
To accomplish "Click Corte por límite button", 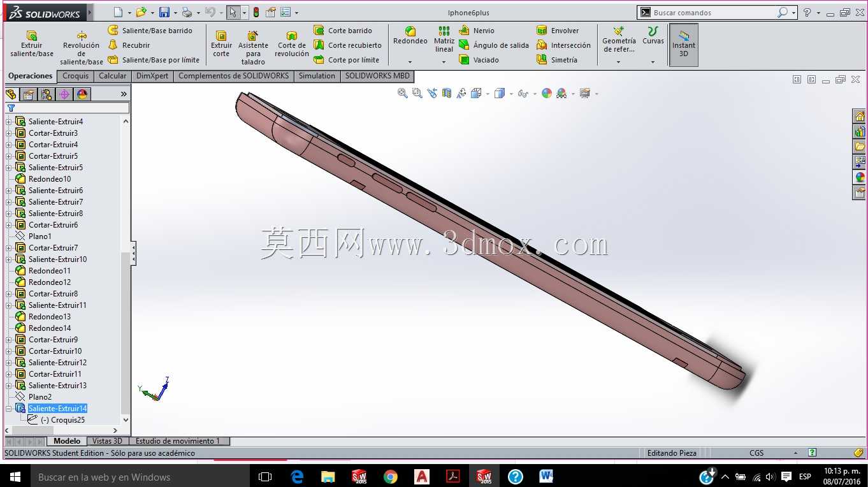I will 347,60.
